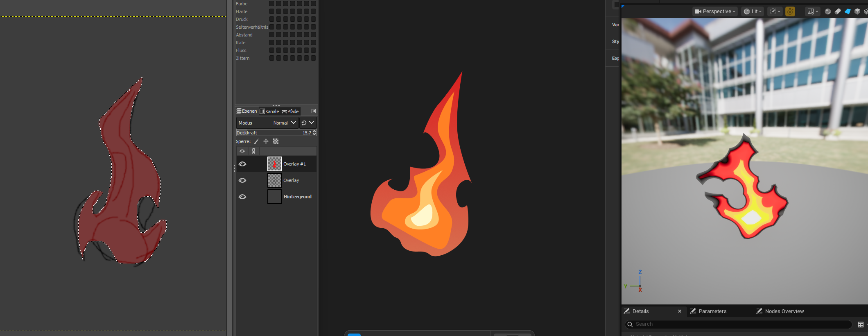
Task: Click the lock position move icon
Action: [x=266, y=141]
